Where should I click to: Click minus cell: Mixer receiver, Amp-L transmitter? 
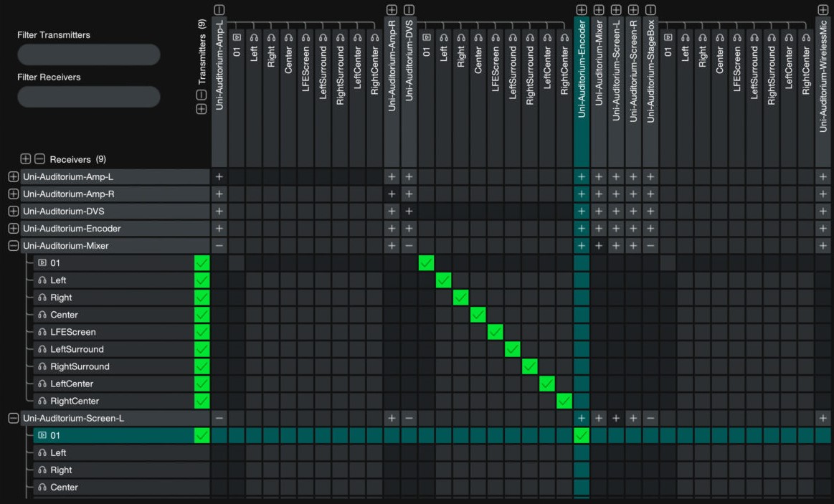[219, 246]
